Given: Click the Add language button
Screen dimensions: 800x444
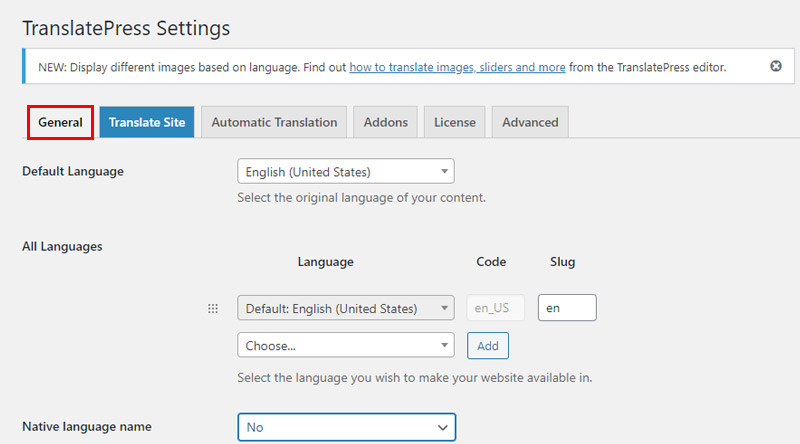Looking at the screenshot, I should pos(488,346).
